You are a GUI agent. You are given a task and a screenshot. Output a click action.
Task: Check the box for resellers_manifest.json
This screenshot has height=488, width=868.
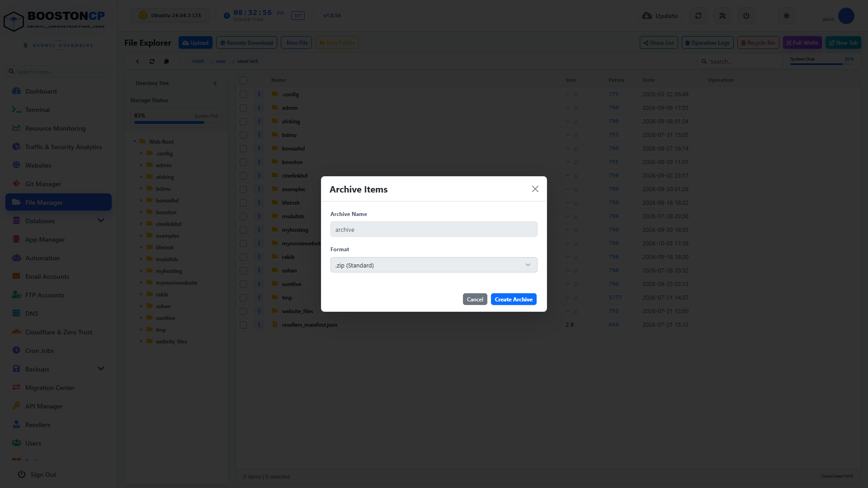(243, 325)
